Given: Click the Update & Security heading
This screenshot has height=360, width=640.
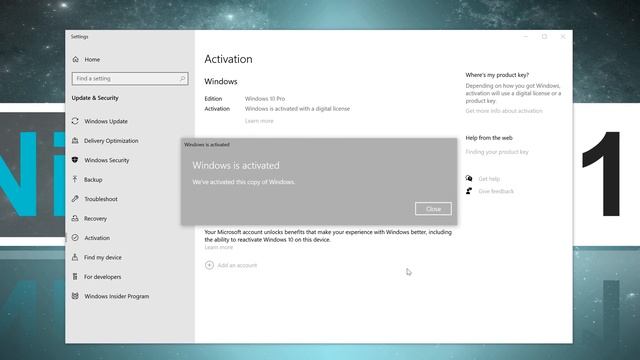Looking at the screenshot, I should 95,98.
